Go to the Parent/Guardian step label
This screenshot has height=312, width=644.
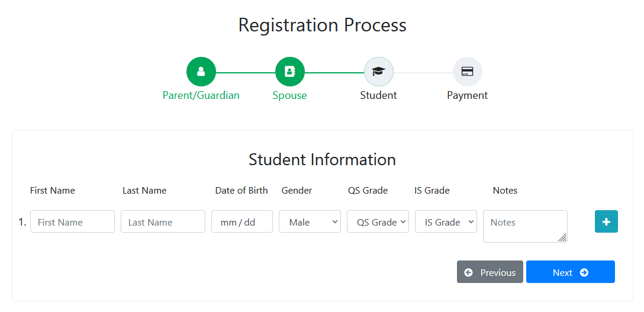(x=201, y=95)
